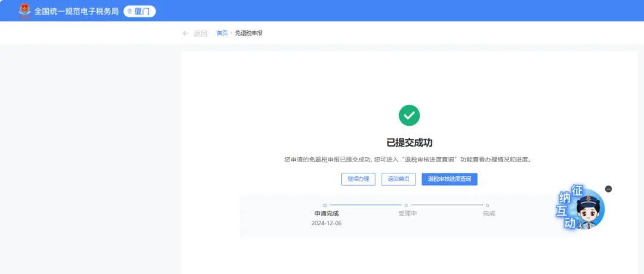Click the 受理中 step marker dot

(406, 205)
